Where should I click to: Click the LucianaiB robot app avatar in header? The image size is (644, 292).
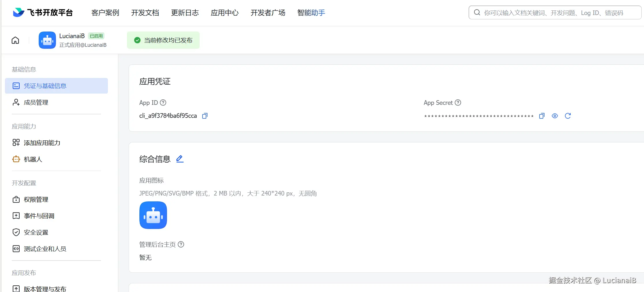[47, 40]
